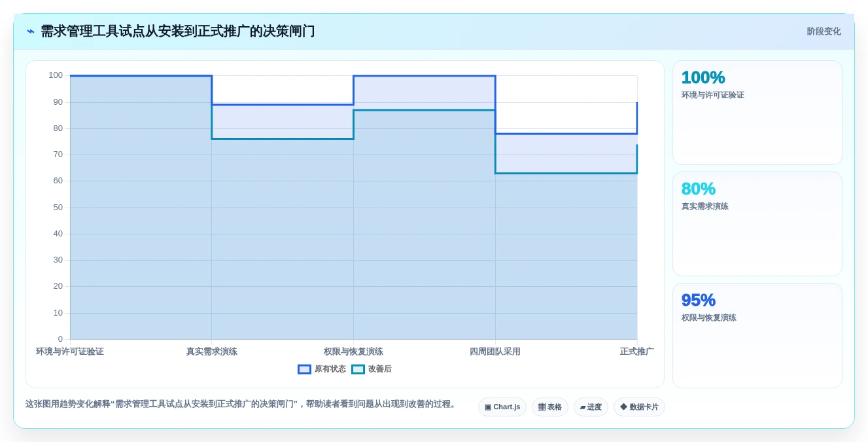Toggle the 改善后 legend item

point(372,369)
